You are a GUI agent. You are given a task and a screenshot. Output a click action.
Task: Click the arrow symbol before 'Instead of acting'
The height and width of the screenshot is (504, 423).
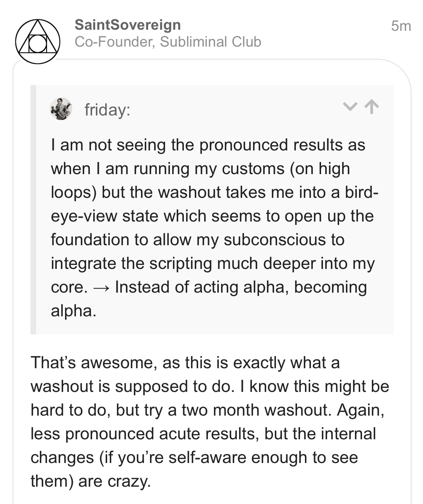101,288
